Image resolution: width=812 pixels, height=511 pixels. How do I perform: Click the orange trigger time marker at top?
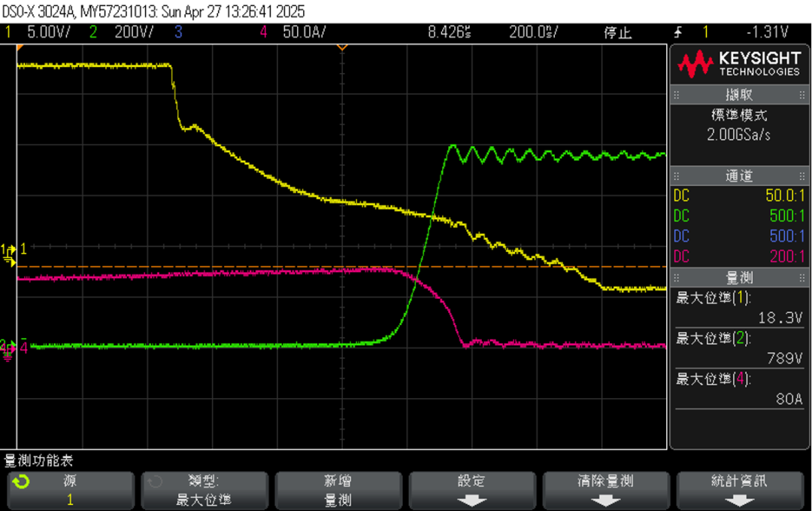(342, 47)
